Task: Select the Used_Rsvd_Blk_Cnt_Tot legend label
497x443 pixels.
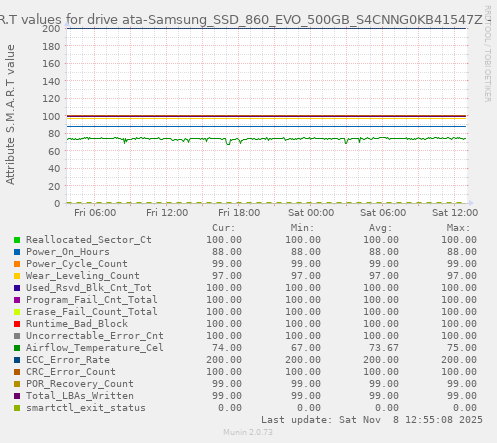Action: (89, 288)
